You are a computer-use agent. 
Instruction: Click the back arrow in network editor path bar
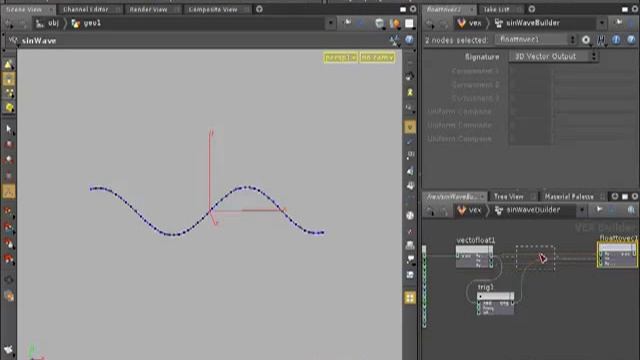[x=430, y=210]
